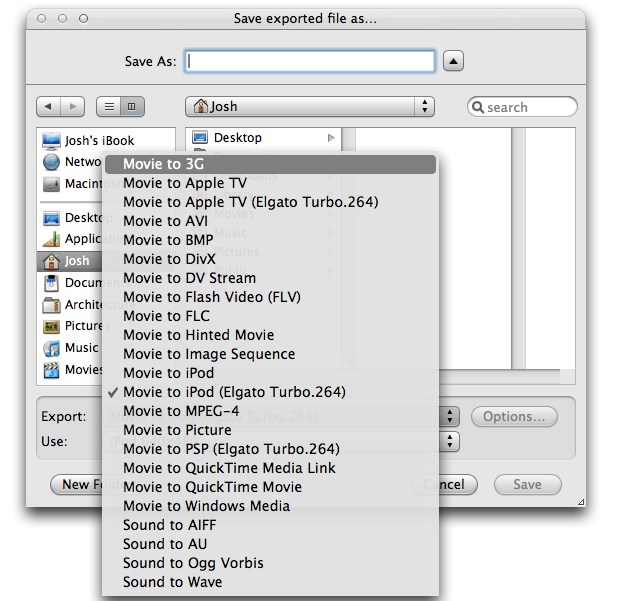Open Documents from the sidebar
The height and width of the screenshot is (601, 625).
[72, 283]
